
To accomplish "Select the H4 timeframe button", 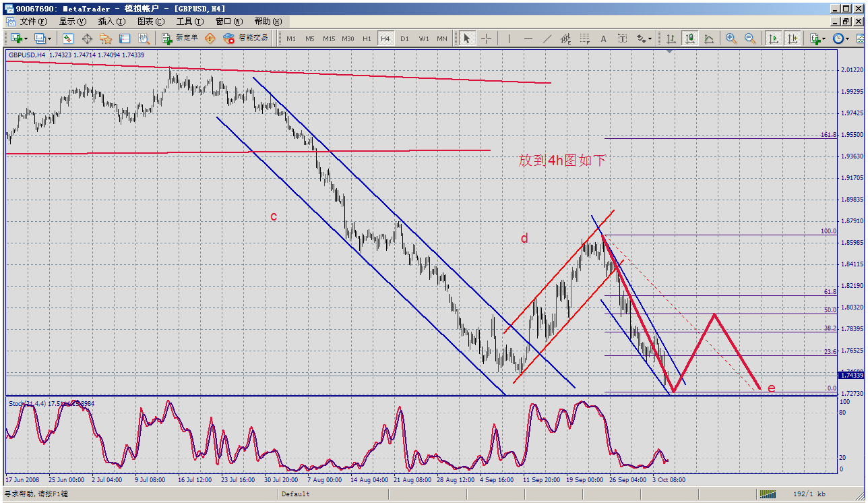I will [x=385, y=38].
